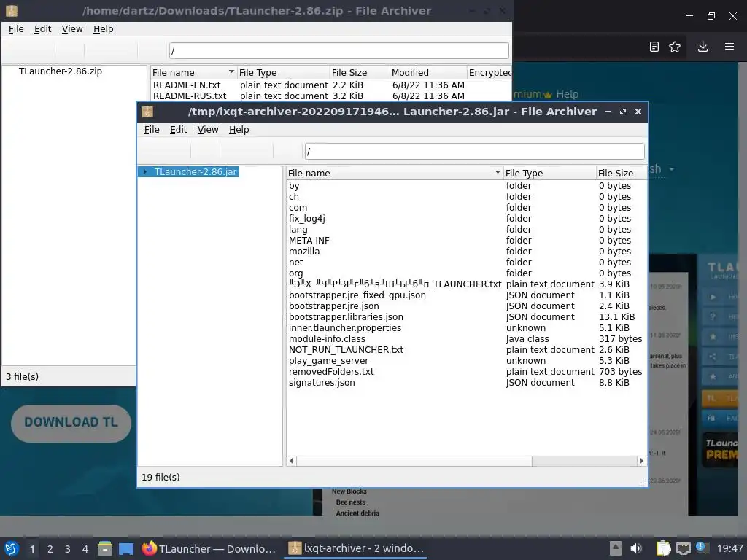The height and width of the screenshot is (560, 747).
Task: Click lxqt-archiver taskbar group button
Action: 355,548
